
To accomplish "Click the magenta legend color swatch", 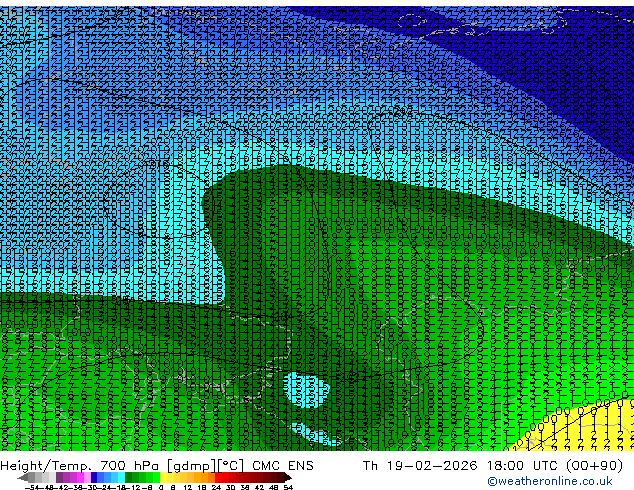I will (80, 477).
